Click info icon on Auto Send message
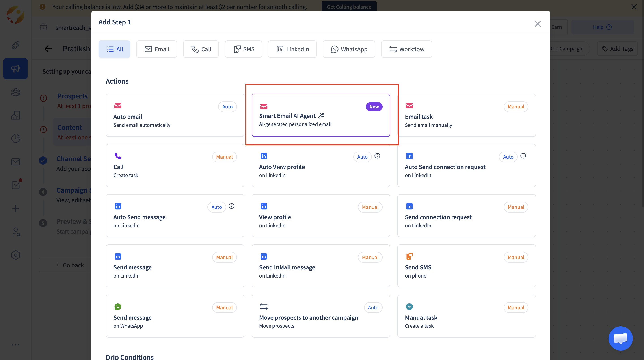 click(231, 206)
